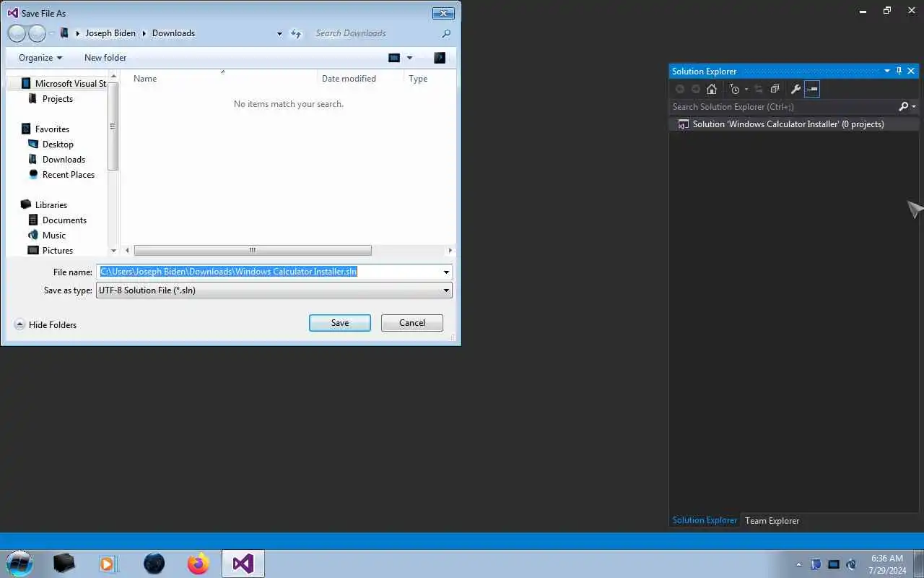Click the Back navigation arrow in the dialog
The image size is (924, 578).
[x=17, y=33]
